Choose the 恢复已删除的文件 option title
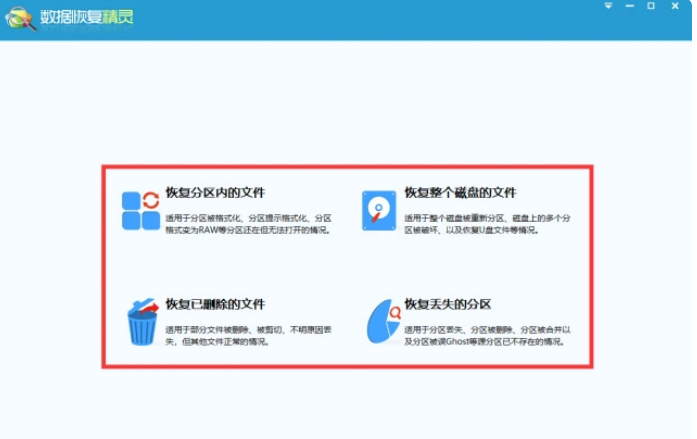This screenshot has width=697, height=439. click(x=215, y=304)
